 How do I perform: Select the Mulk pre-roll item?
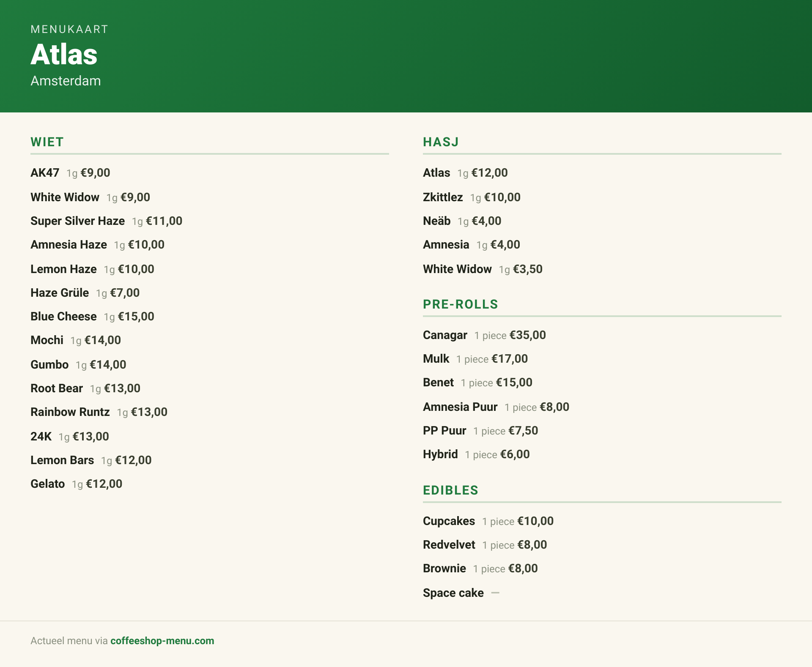pyautogui.click(x=475, y=359)
